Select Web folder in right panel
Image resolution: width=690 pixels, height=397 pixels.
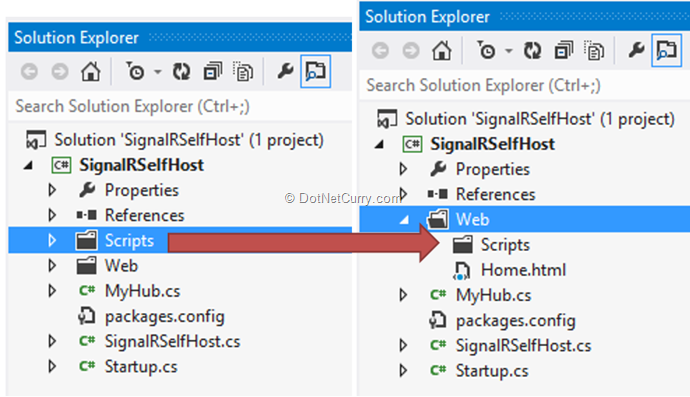pos(473,219)
